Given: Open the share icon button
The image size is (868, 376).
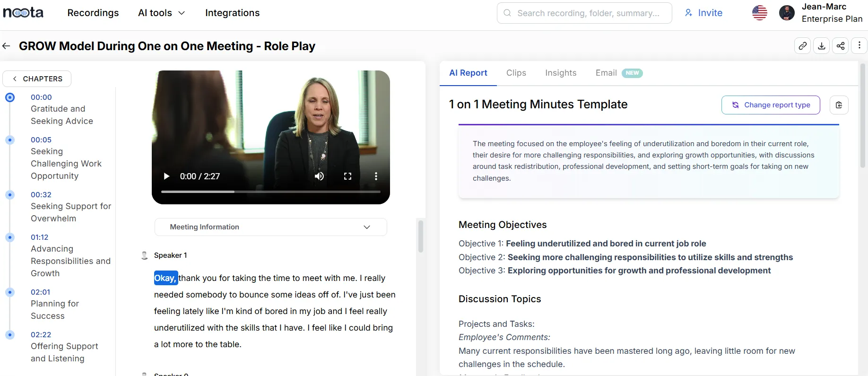Looking at the screenshot, I should (x=841, y=46).
